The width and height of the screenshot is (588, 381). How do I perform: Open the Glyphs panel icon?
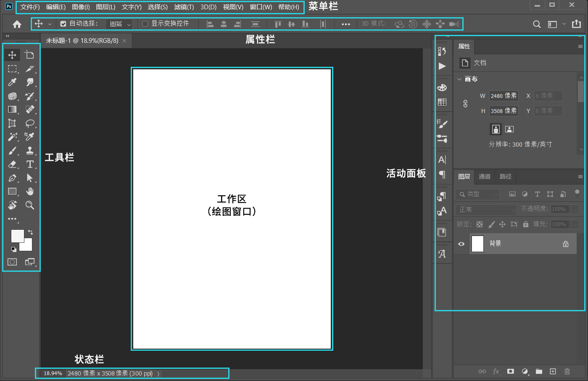pos(442,254)
